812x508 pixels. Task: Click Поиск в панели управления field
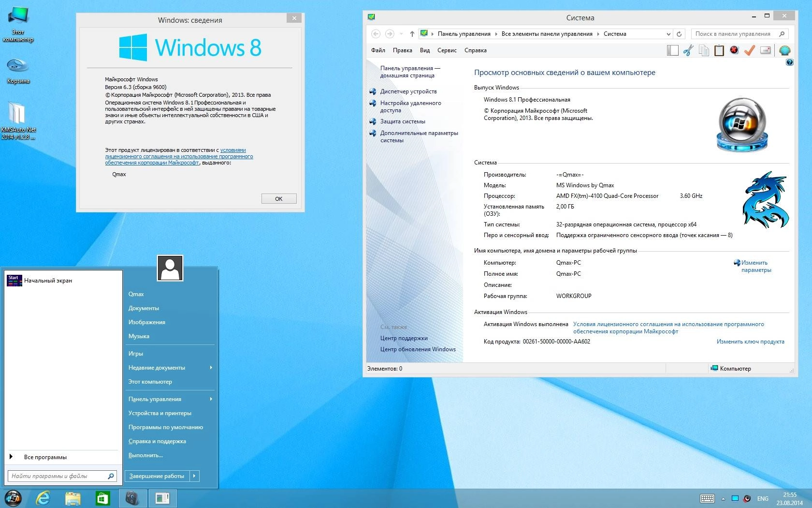tap(740, 34)
